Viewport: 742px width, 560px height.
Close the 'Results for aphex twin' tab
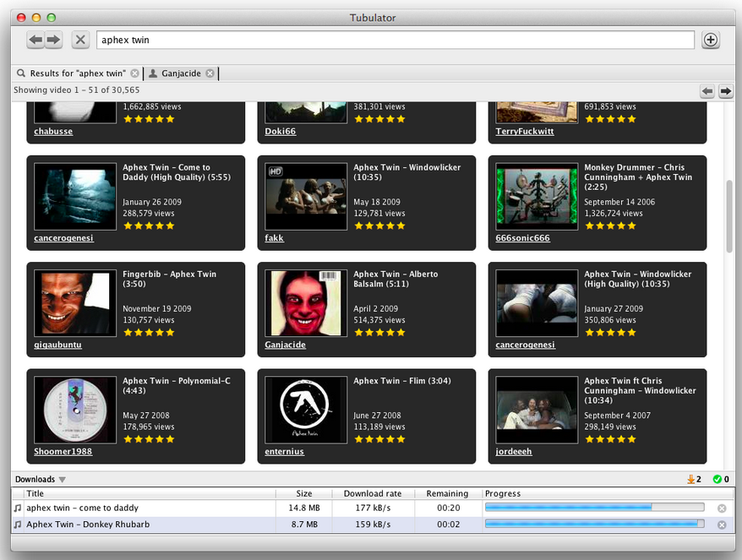coord(135,73)
